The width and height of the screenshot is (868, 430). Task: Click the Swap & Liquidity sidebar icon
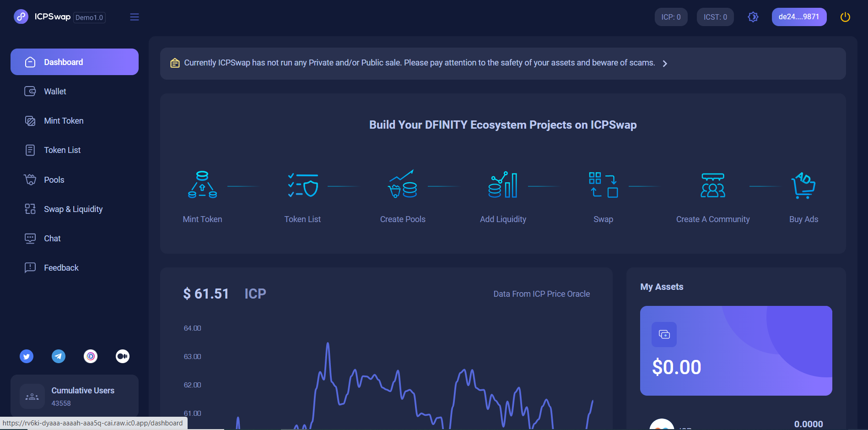[30, 209]
